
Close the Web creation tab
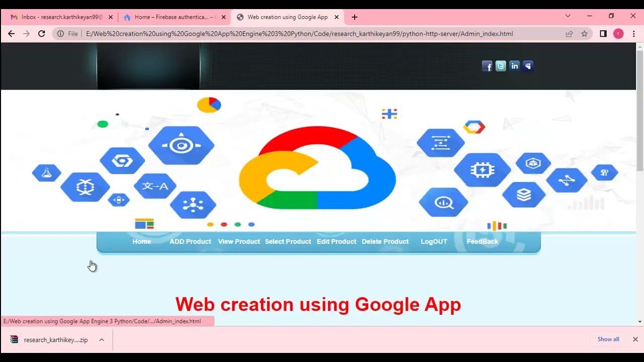(x=337, y=17)
